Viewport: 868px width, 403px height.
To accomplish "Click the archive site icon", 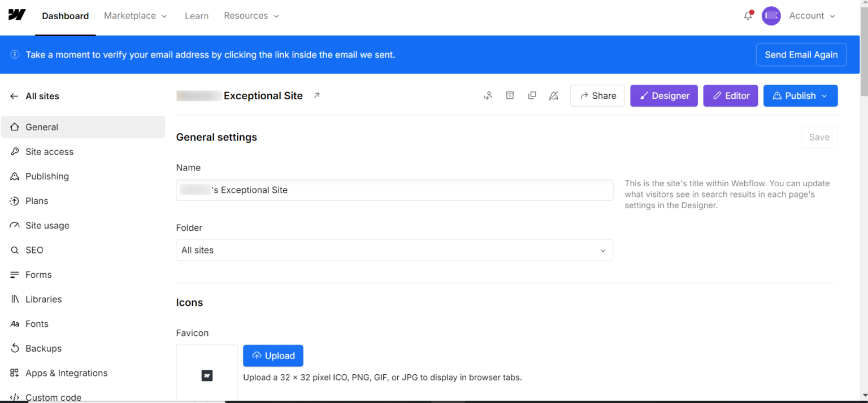I will tap(510, 96).
